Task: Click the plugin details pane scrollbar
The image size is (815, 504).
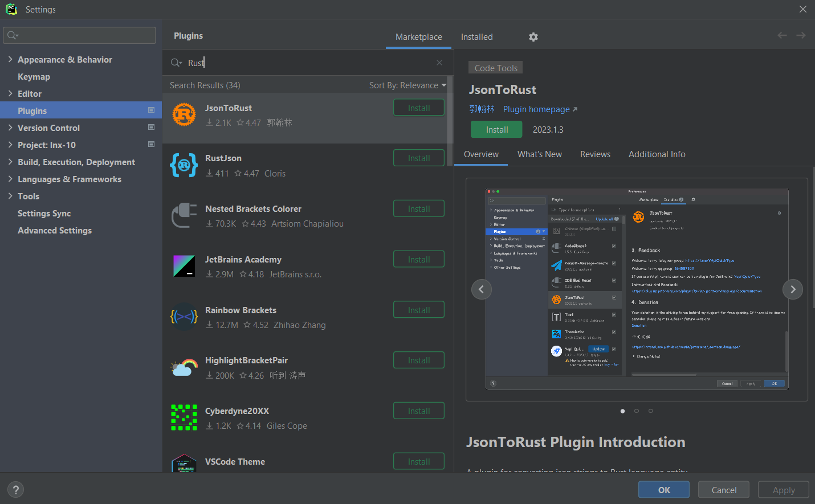Action: (x=813, y=236)
